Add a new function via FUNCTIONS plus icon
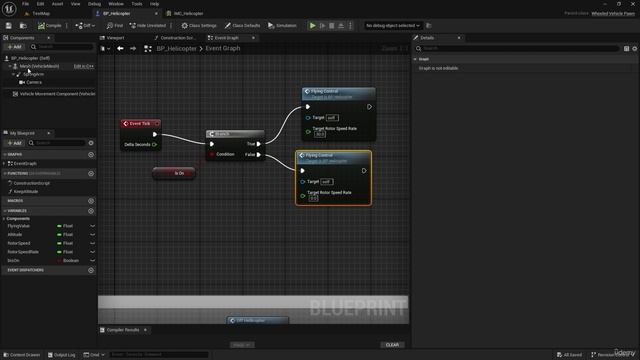This screenshot has width=640, height=360. pos(91,173)
